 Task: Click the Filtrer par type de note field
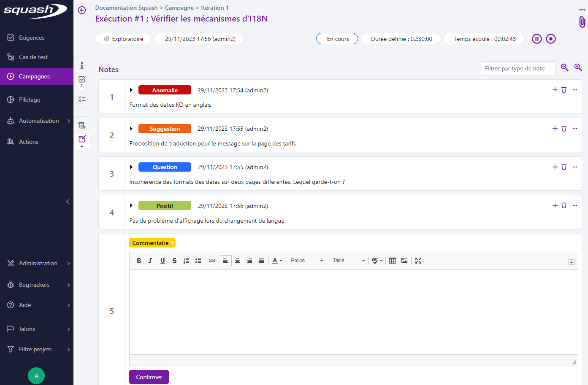[517, 68]
